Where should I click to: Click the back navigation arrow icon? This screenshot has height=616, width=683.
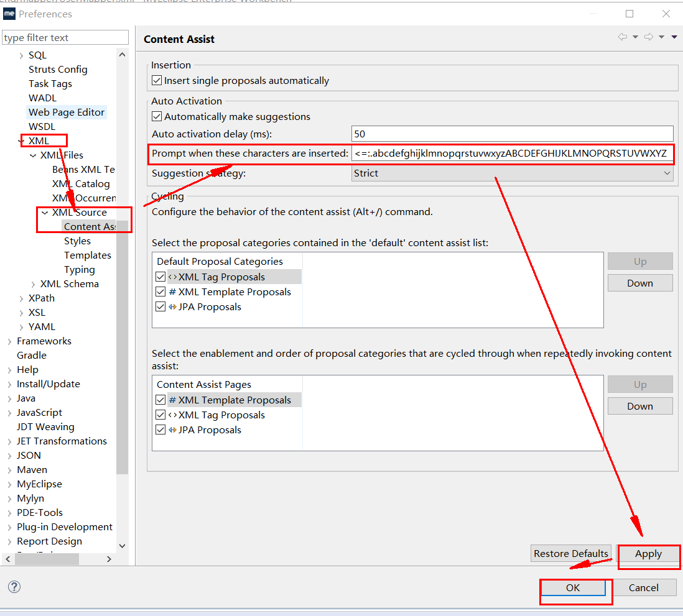pyautogui.click(x=623, y=37)
